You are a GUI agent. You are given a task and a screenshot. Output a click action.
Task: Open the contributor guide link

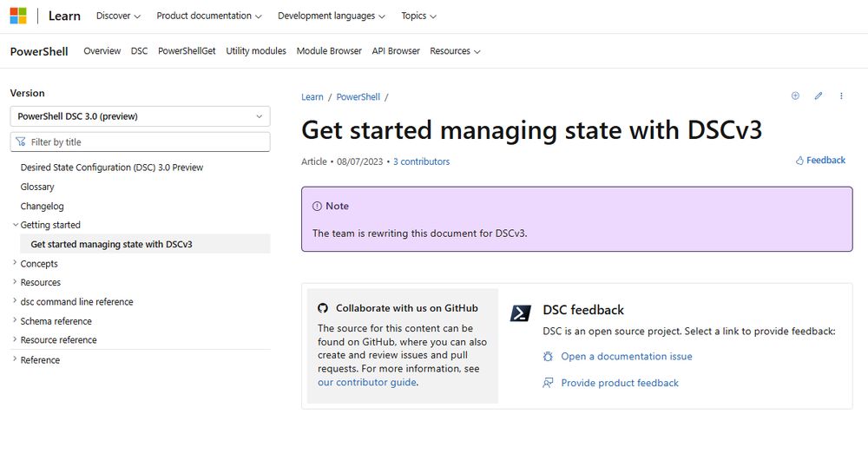pyautogui.click(x=367, y=383)
